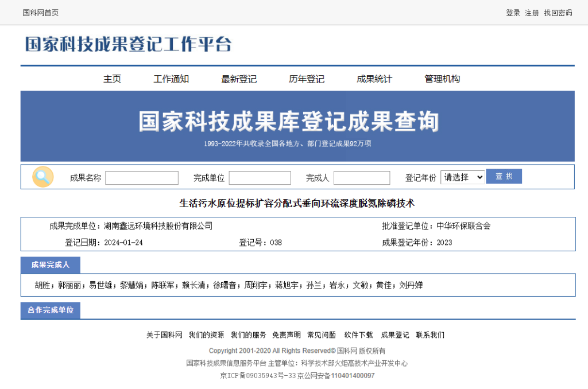Open the 工作通知 menu item
The image size is (588, 389).
coord(171,79)
